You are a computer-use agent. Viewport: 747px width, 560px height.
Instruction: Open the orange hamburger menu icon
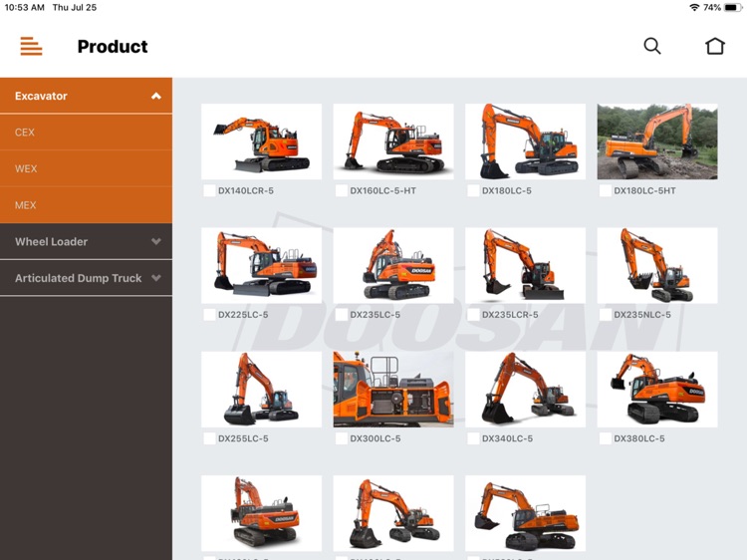click(32, 46)
